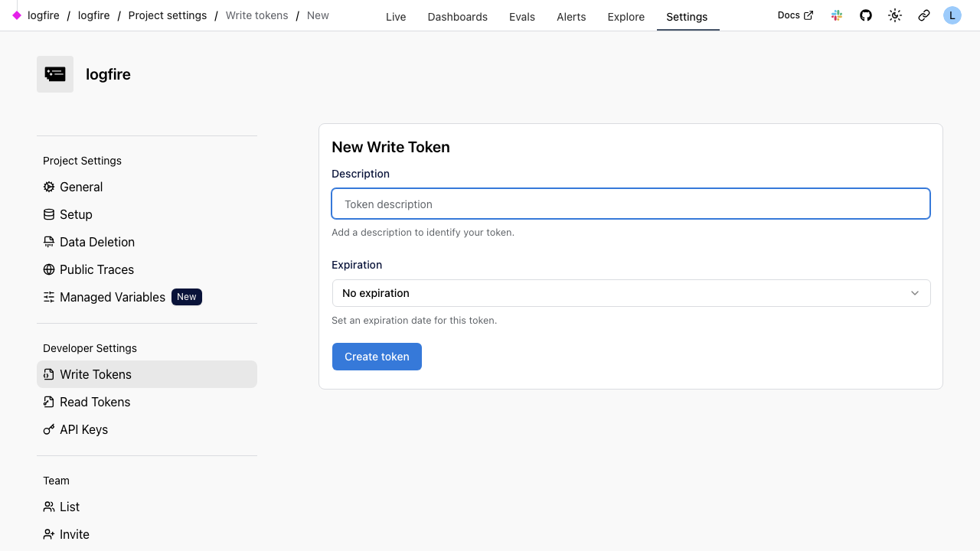Click Write tokens breadcrumb link
980x551 pixels.
click(x=256, y=15)
